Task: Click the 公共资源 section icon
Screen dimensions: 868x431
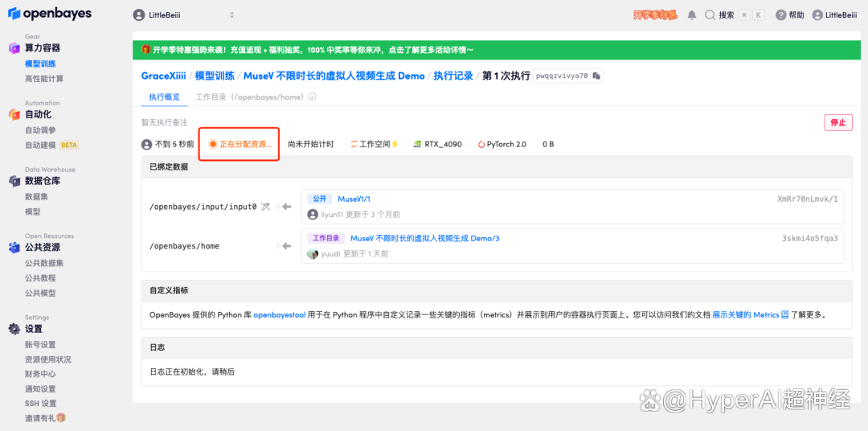Action: coord(14,248)
